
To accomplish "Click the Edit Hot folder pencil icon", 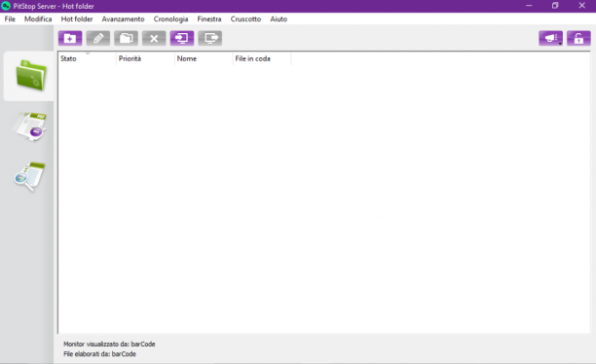I will (x=98, y=38).
